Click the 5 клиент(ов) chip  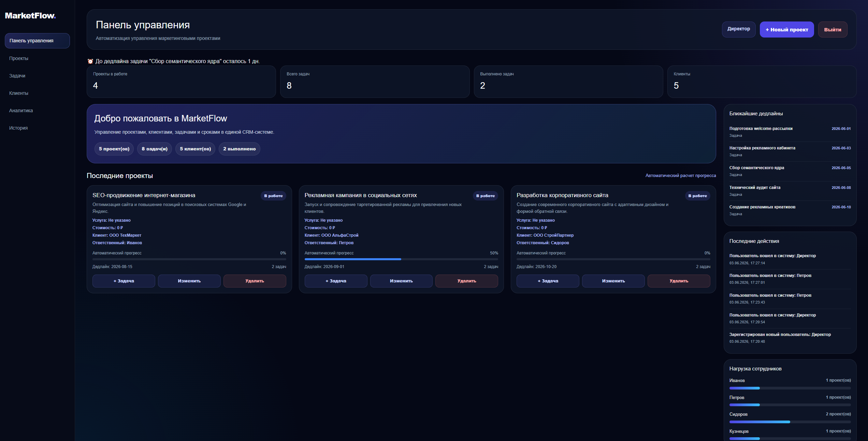click(x=196, y=149)
